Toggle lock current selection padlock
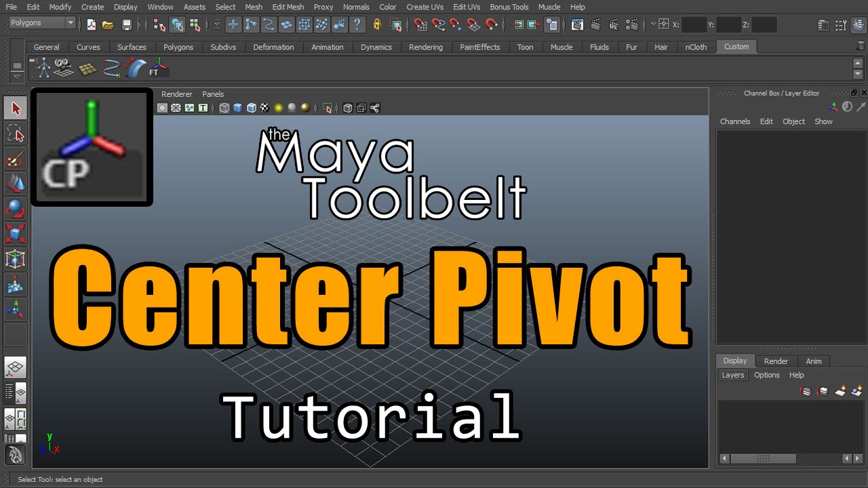 point(377,24)
